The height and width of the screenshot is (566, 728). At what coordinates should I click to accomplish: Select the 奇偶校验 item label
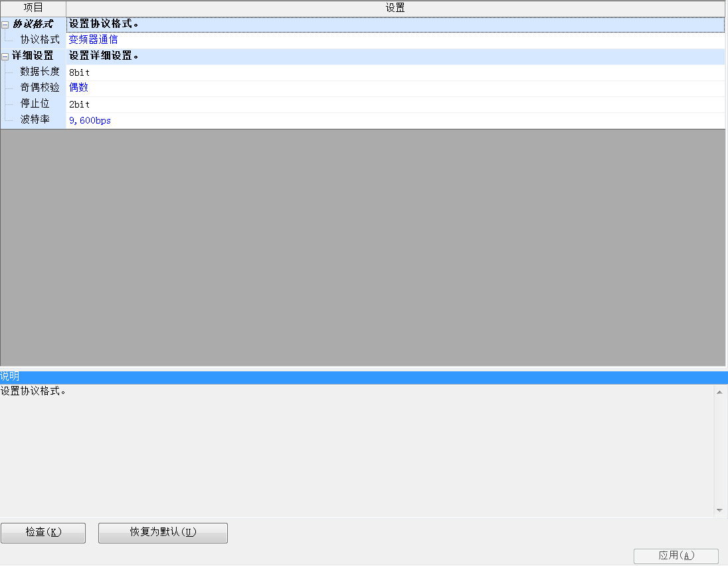pyautogui.click(x=40, y=88)
